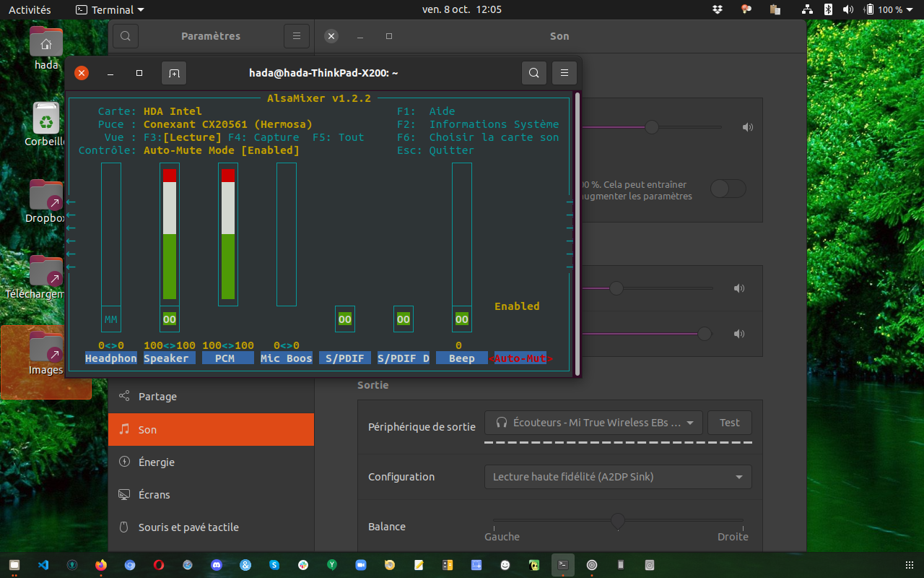Image resolution: width=924 pixels, height=578 pixels.
Task: Select F3 Lecture view in AlsaMixer
Action: 183,137
